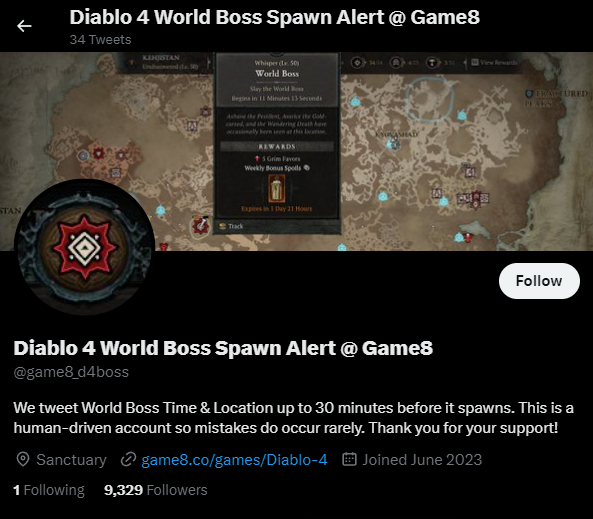Click the View Rewards label in banner

click(494, 62)
